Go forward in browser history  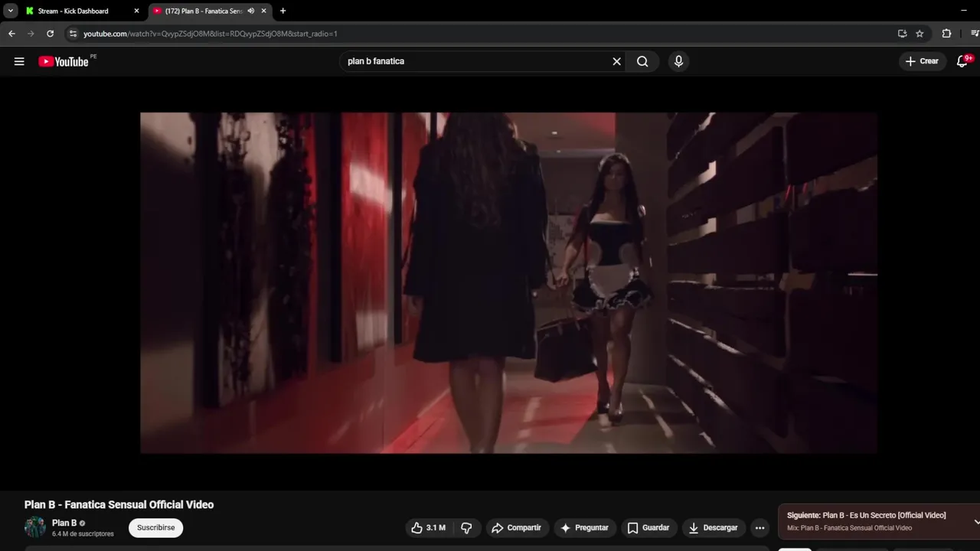click(31, 34)
